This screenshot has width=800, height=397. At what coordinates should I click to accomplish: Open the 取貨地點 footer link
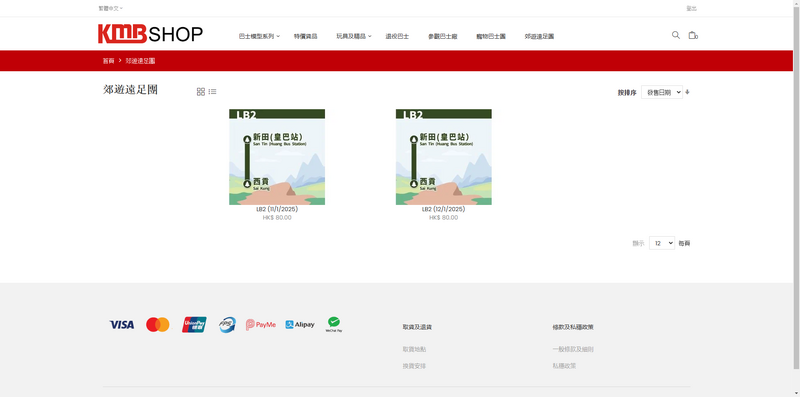click(x=414, y=350)
